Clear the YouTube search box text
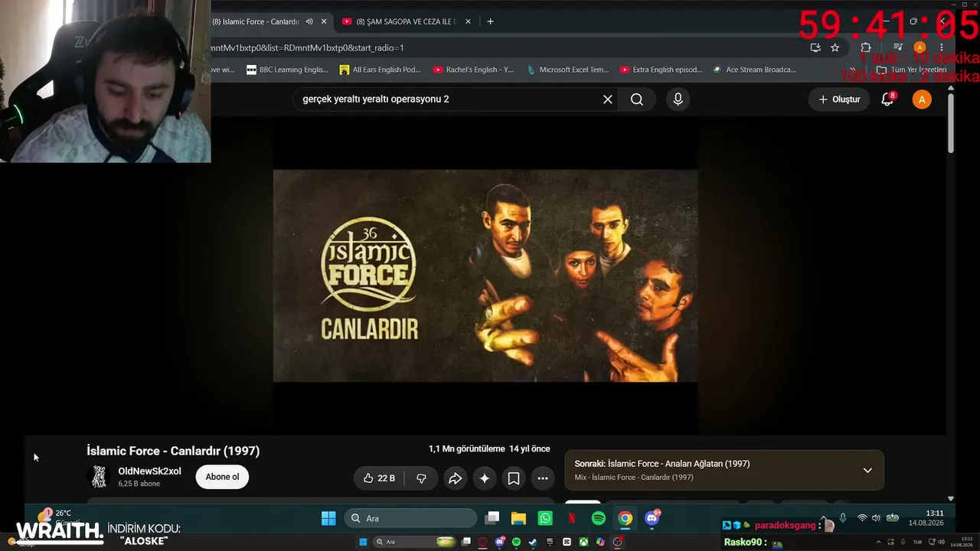 click(608, 99)
